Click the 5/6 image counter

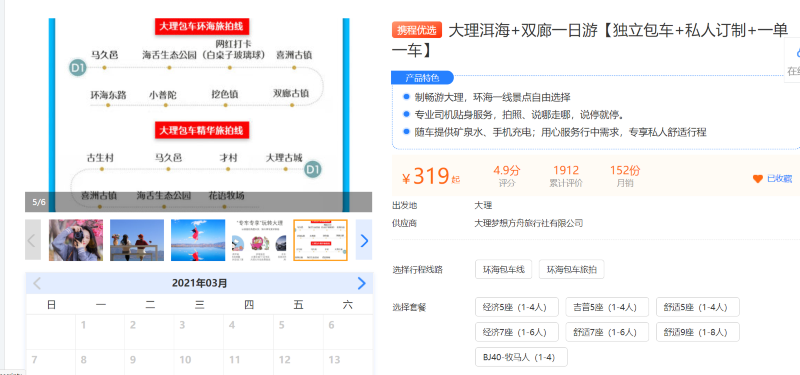pos(39,202)
